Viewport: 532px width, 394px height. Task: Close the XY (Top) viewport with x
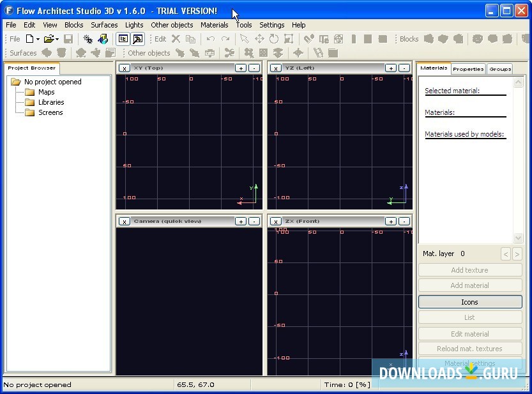(125, 68)
